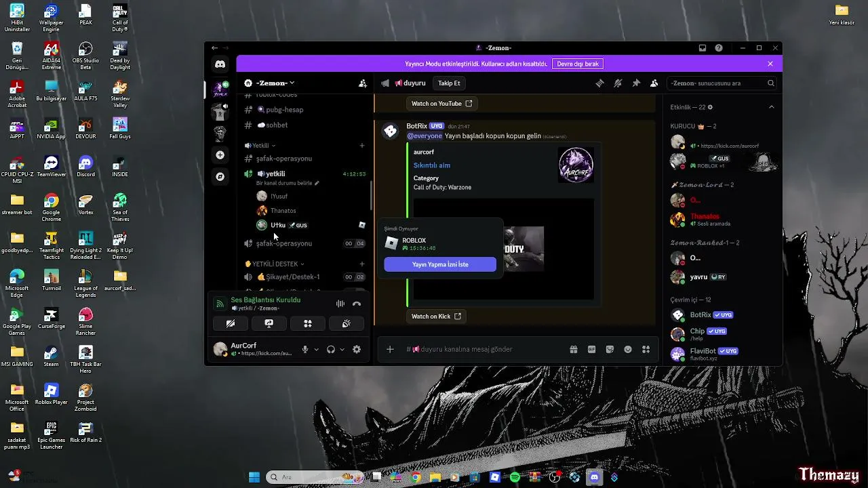Open Spotify from the taskbar

click(x=515, y=477)
